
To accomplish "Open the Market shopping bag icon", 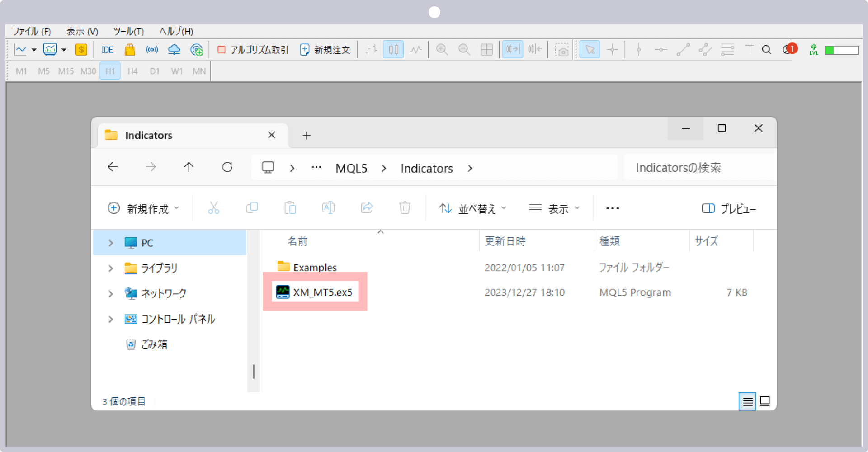I will [x=130, y=50].
